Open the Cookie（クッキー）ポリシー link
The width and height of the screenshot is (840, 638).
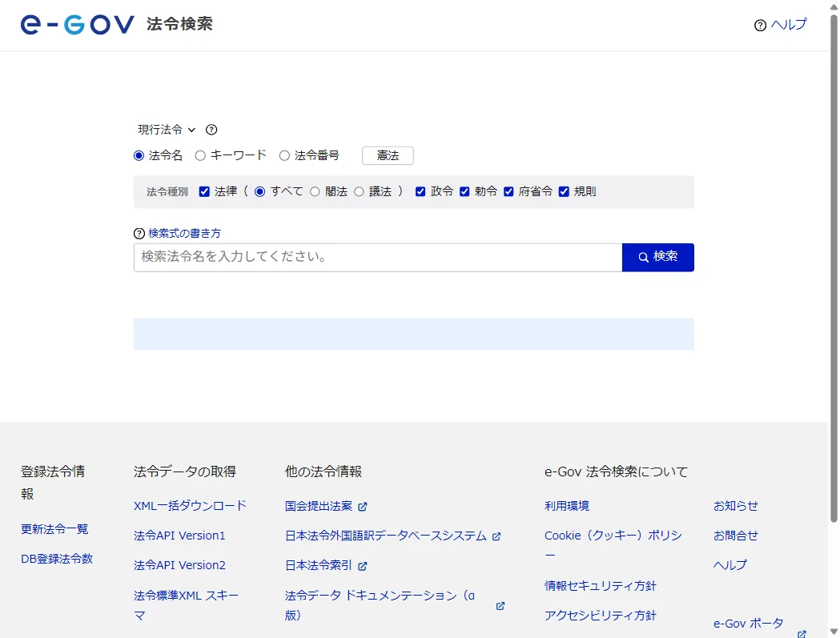point(613,545)
